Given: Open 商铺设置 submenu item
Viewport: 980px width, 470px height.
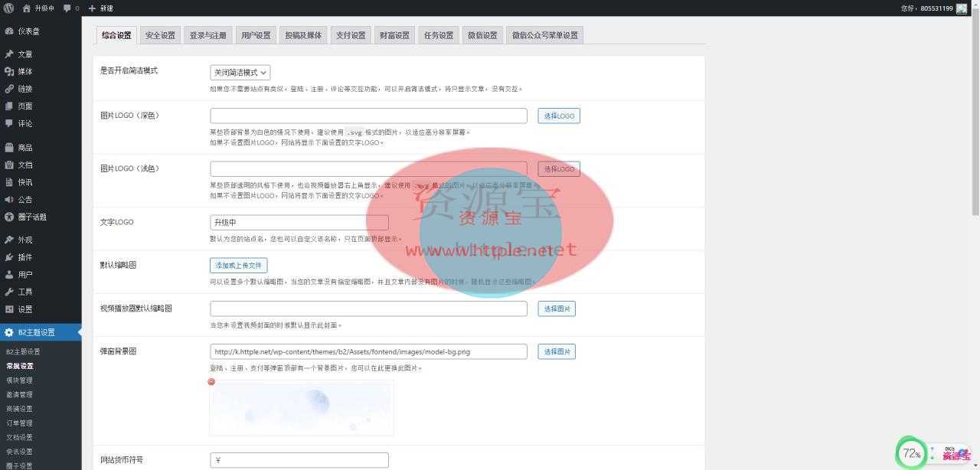Looking at the screenshot, I should click(20, 409).
